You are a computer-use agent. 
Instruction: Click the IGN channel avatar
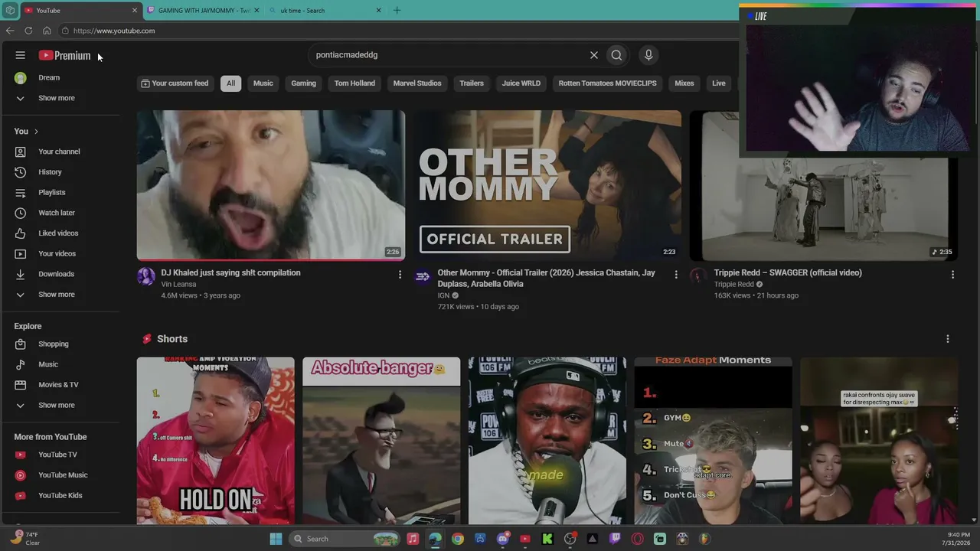click(423, 276)
